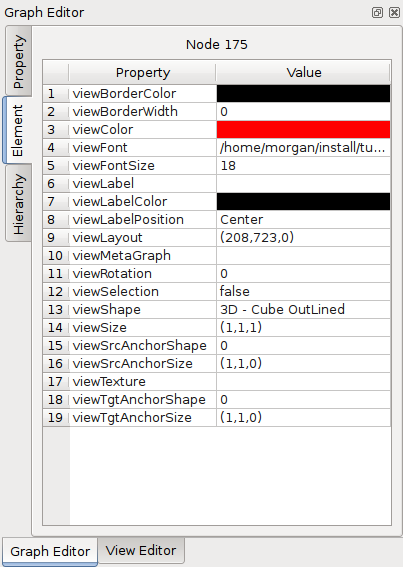Viewport: 403px width, 567px height.
Task: Open the red viewColor swatch
Action: [304, 129]
